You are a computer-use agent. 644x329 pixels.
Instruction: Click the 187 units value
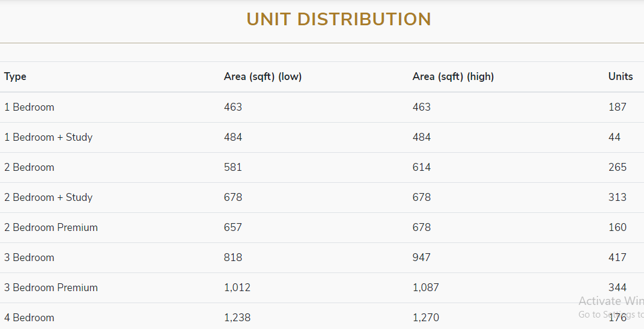[617, 107]
